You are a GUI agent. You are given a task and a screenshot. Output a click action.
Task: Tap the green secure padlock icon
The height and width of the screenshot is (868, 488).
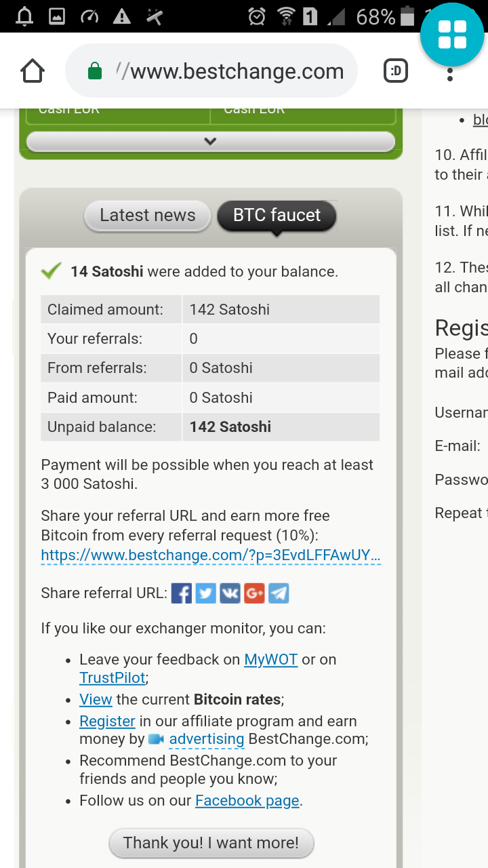tap(95, 71)
